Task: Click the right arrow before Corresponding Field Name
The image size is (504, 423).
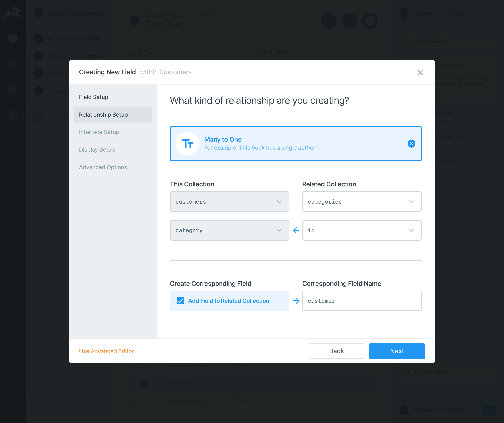Action: (x=296, y=301)
